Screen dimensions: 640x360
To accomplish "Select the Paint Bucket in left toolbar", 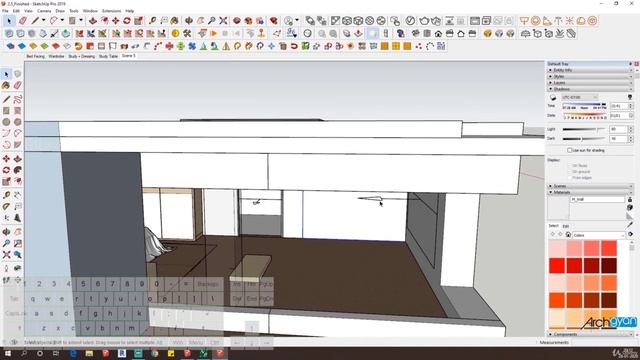I will pos(6,85).
